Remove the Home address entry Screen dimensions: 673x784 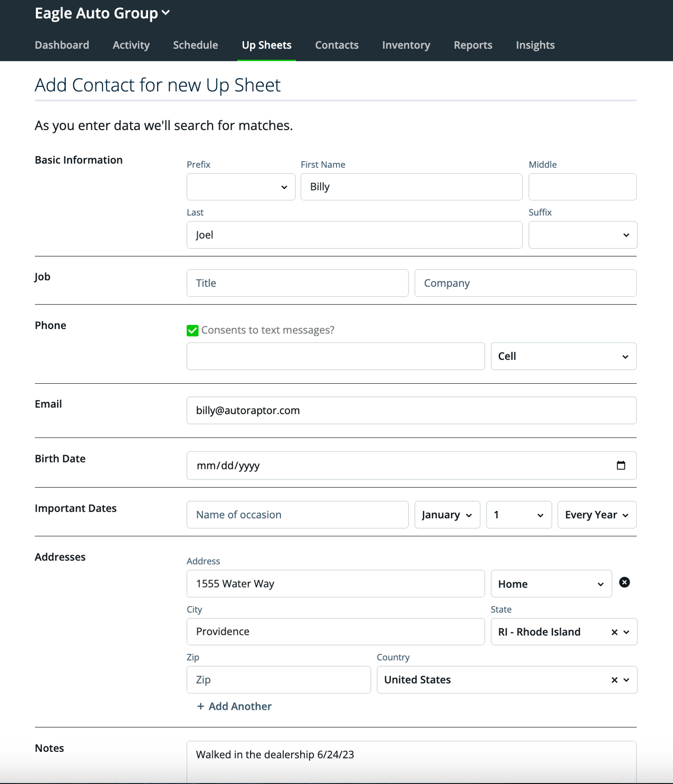coord(624,583)
